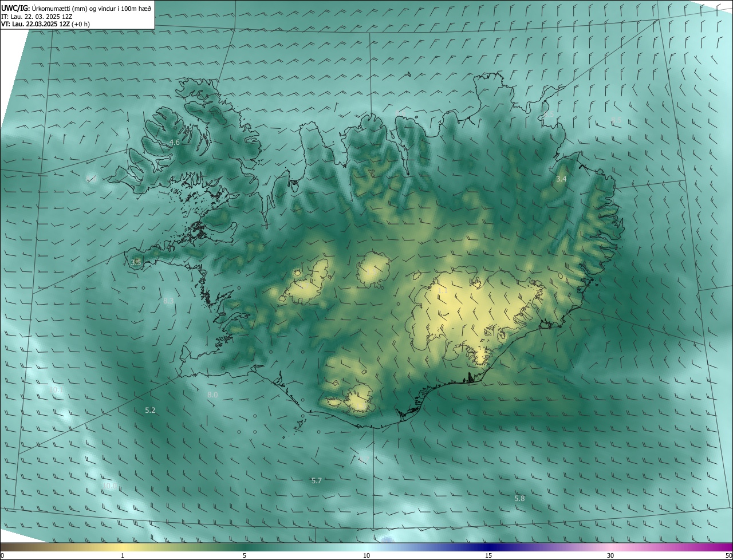Click the 15 tick label on the color scale
The width and height of the screenshot is (733, 560).
pyautogui.click(x=488, y=555)
